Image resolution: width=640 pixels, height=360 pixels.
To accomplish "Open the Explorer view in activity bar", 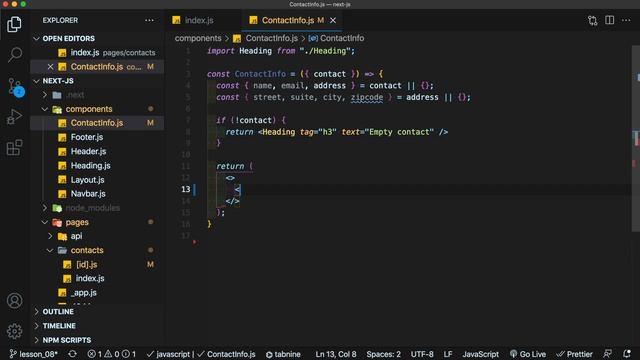I will pos(14,24).
